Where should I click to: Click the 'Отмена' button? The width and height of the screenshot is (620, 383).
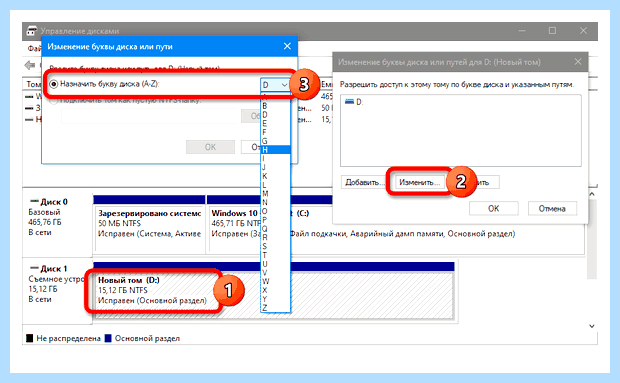tap(552, 208)
